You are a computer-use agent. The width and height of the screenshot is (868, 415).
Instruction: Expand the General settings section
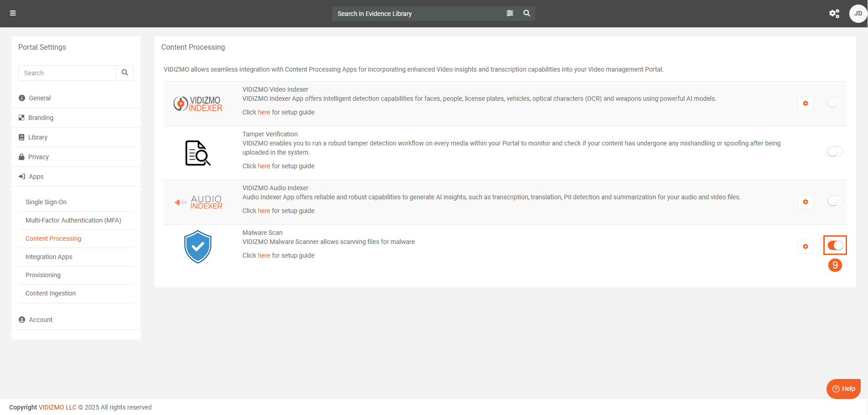tap(40, 98)
